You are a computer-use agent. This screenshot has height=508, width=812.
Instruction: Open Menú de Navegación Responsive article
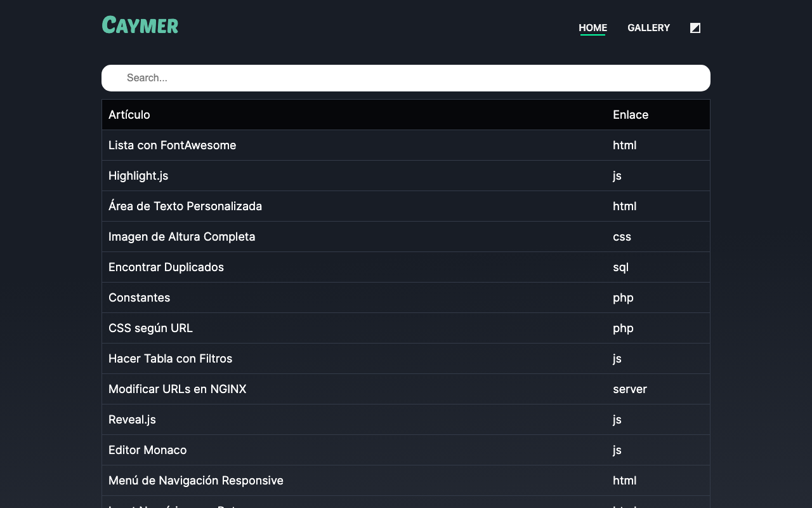pos(196,481)
